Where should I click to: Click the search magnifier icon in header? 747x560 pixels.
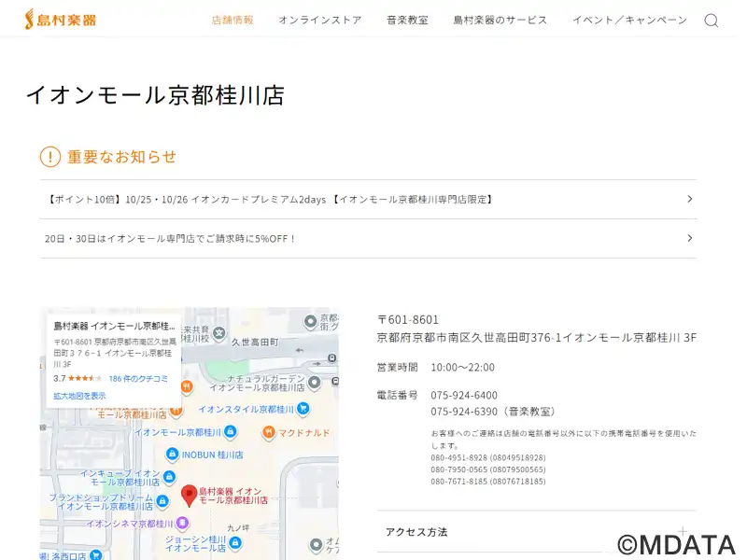pos(712,21)
